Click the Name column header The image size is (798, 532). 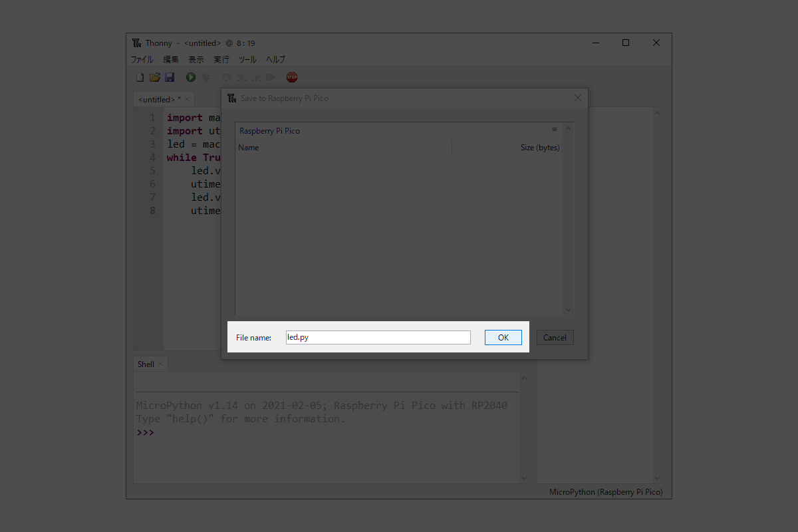tap(249, 148)
